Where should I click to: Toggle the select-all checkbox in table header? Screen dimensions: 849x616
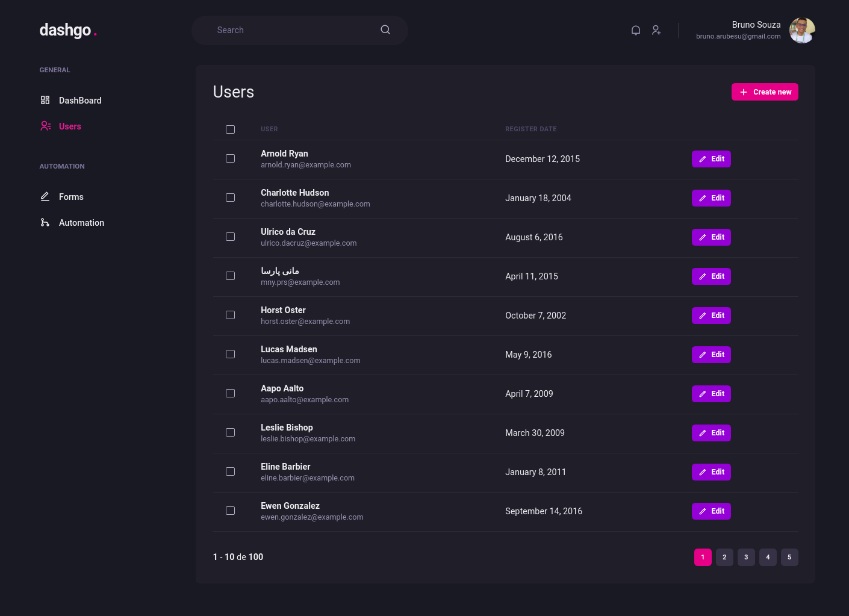click(x=230, y=129)
